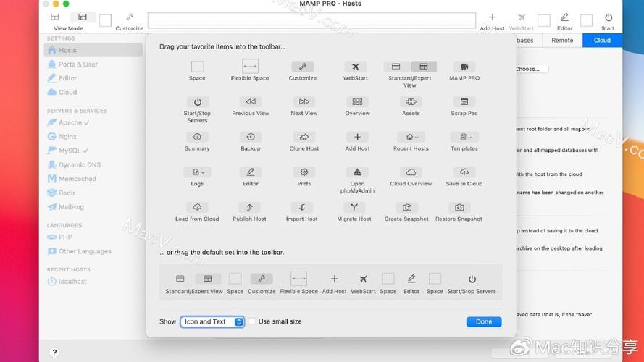Open the Templates dropdown item
Viewport: 644px width, 362px height.
(x=464, y=137)
